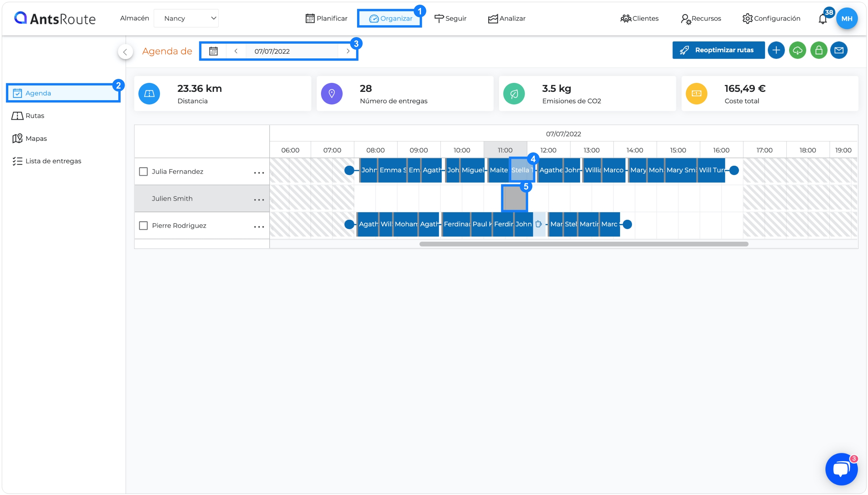Select the Mary Smi delivery block
868x495 pixels.
pos(681,170)
